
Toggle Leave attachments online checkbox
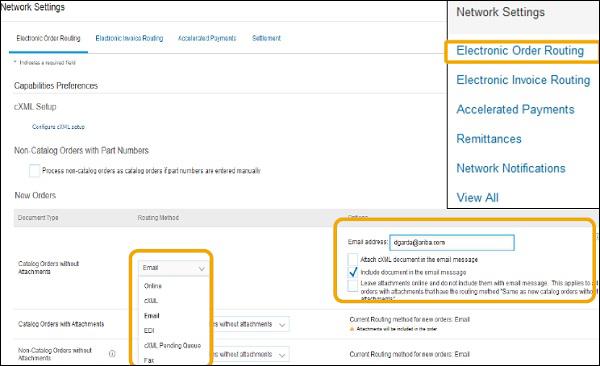click(x=353, y=286)
